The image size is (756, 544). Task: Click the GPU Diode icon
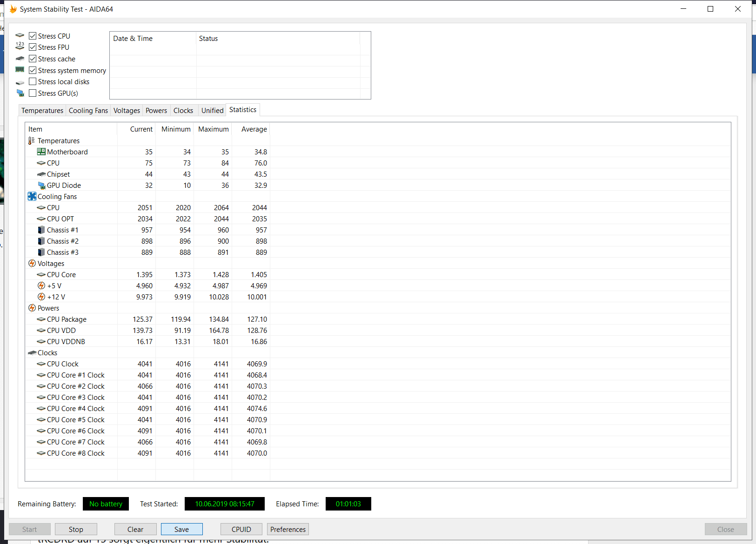pyautogui.click(x=41, y=186)
